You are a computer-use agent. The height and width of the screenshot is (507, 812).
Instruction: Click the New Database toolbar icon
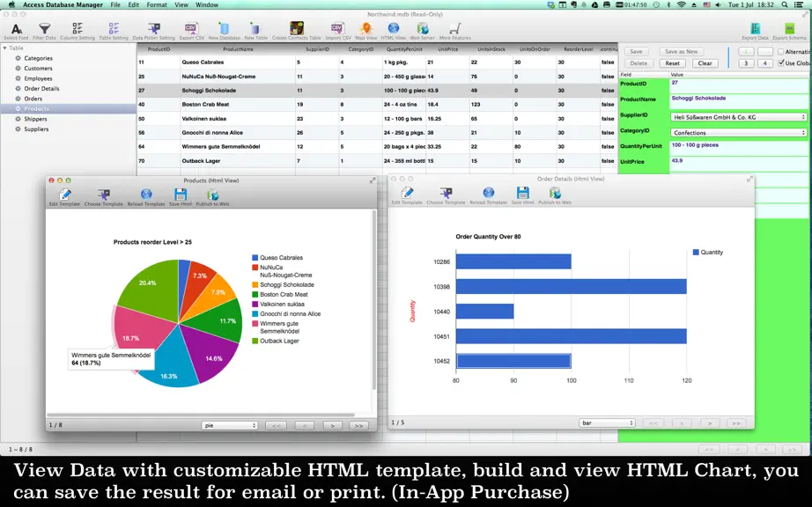point(225,28)
